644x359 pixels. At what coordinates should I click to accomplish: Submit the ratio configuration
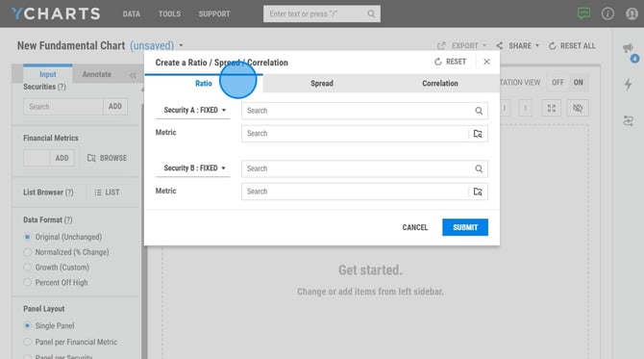click(x=465, y=227)
